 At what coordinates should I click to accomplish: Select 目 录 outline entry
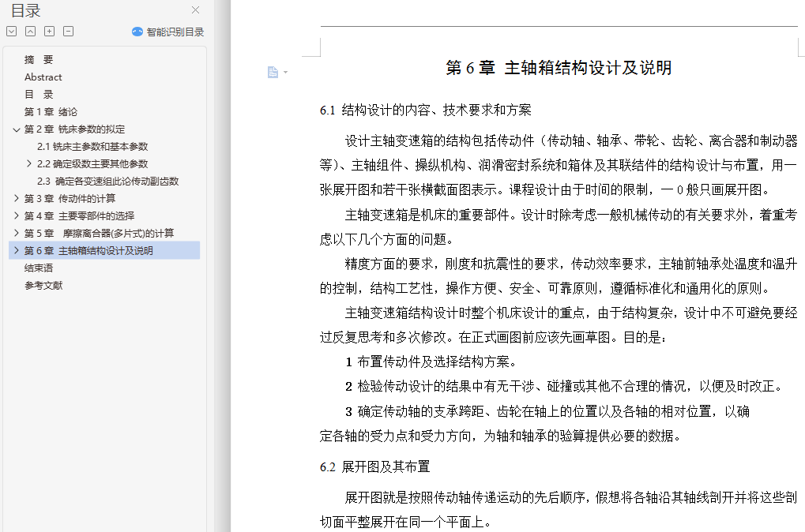tap(39, 95)
